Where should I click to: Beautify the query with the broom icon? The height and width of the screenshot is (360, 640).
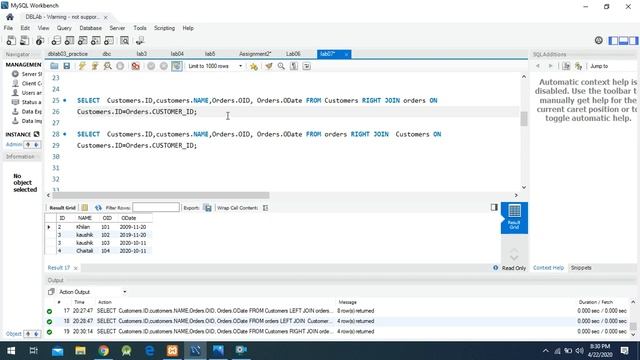click(x=269, y=66)
